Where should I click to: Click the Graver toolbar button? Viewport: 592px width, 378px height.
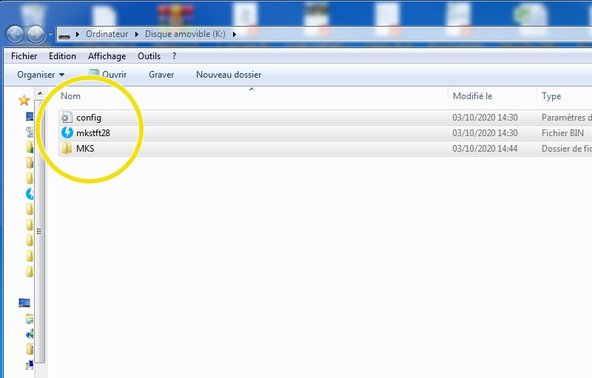point(161,75)
